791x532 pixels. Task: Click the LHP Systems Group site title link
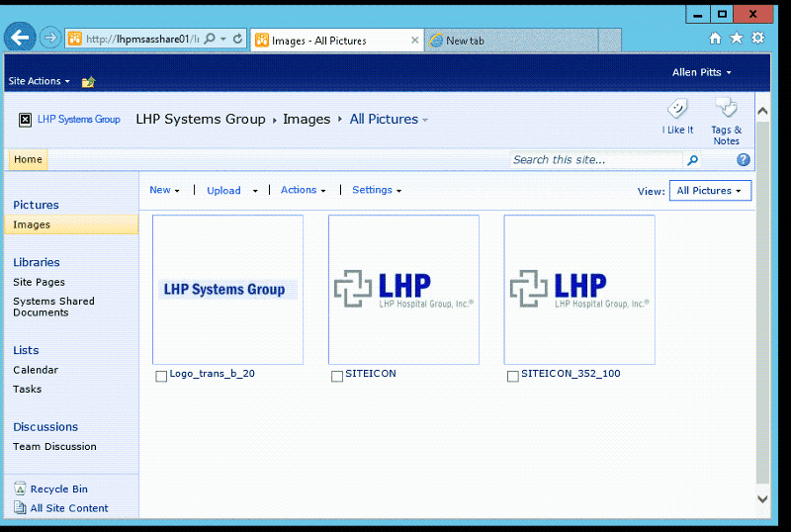point(79,119)
